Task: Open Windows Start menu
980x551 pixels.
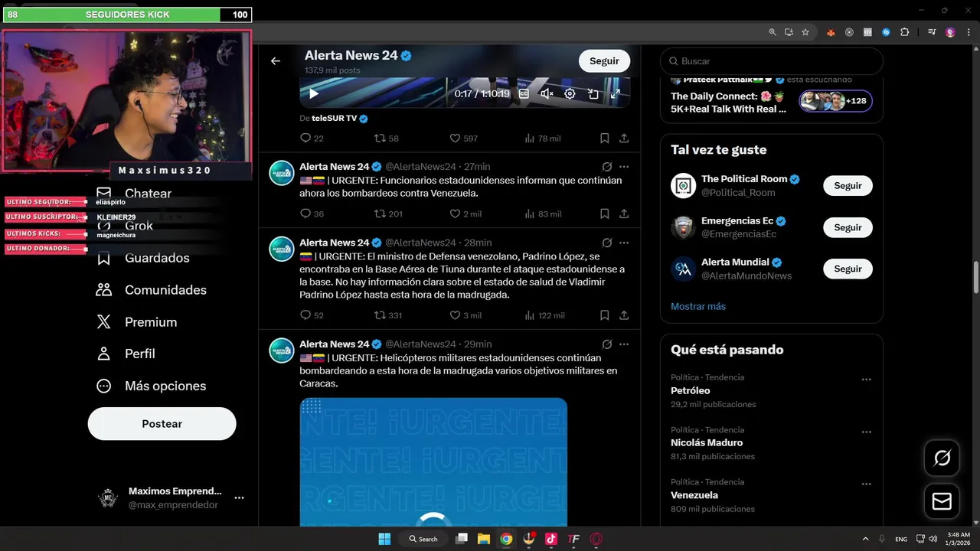Action: click(384, 539)
